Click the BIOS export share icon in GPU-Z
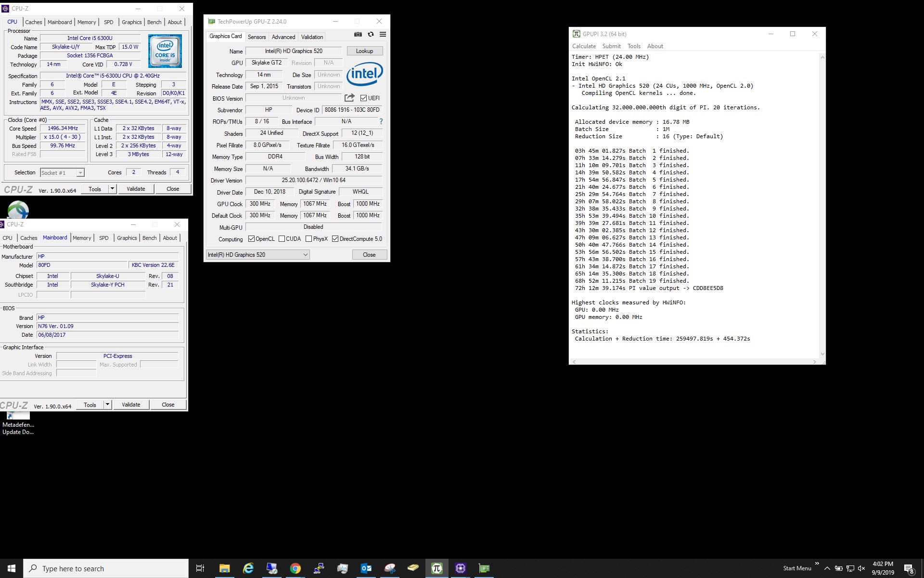 point(349,98)
